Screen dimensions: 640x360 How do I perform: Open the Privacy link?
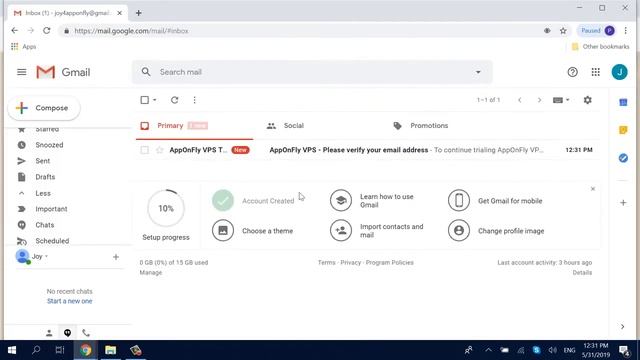[351, 262]
